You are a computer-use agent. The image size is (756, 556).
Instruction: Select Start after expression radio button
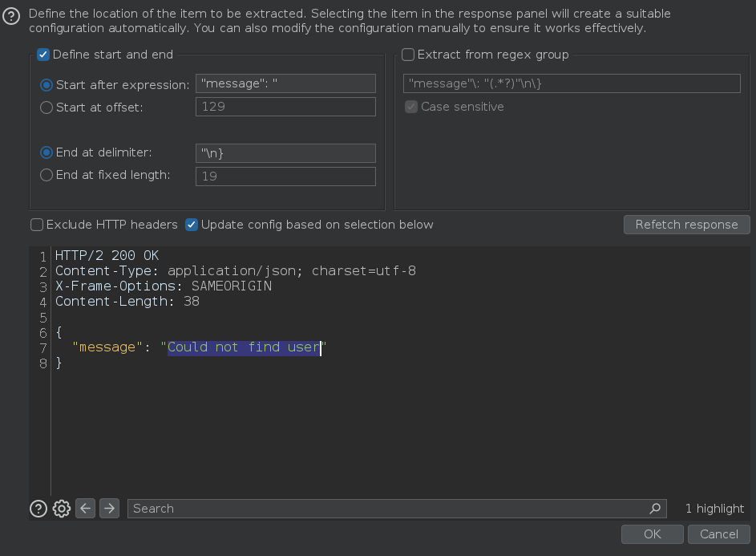[46, 85]
